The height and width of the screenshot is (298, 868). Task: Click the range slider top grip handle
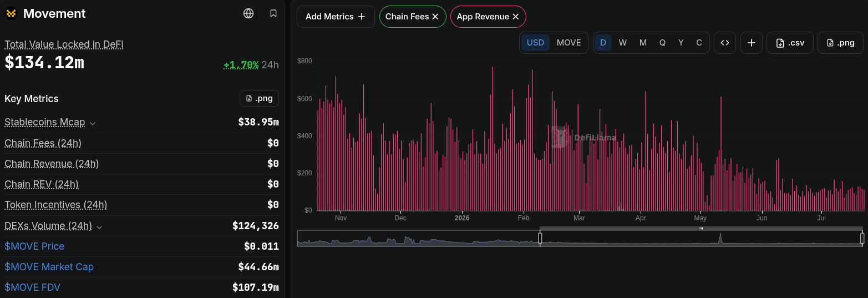point(701,228)
